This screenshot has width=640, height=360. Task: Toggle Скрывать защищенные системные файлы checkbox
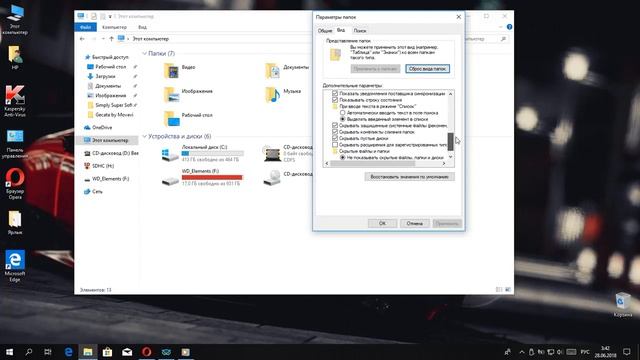click(335, 125)
